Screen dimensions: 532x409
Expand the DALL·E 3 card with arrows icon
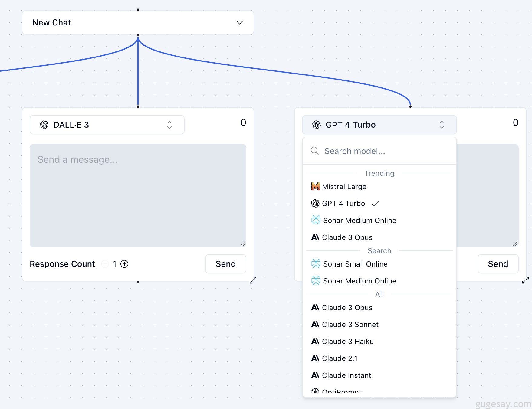253,280
